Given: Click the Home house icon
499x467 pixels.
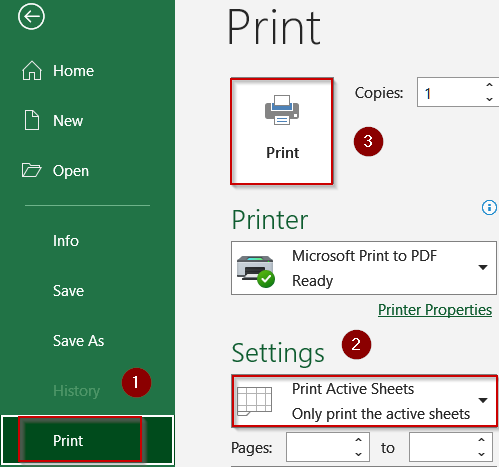Looking at the screenshot, I should tap(32, 71).
